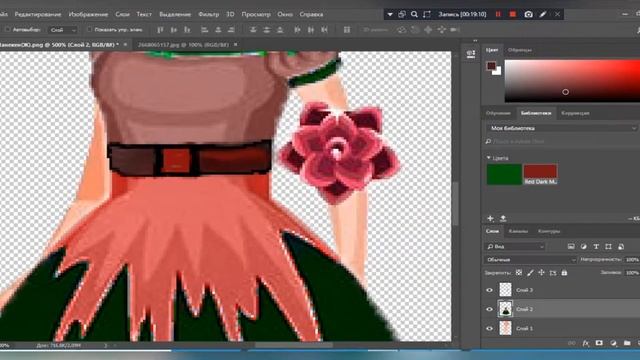Open status bar info arrow menu
Screen dimensions: 640x360
click(105, 345)
